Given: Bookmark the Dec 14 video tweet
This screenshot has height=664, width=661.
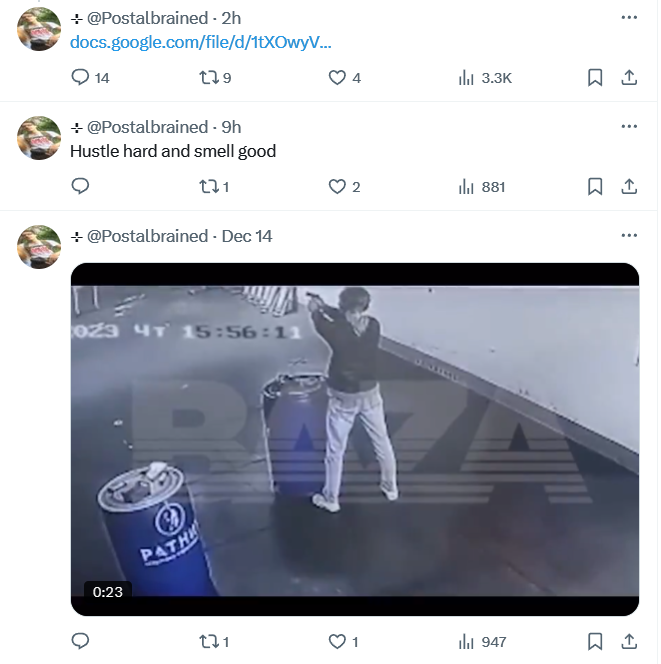Looking at the screenshot, I should pos(595,641).
